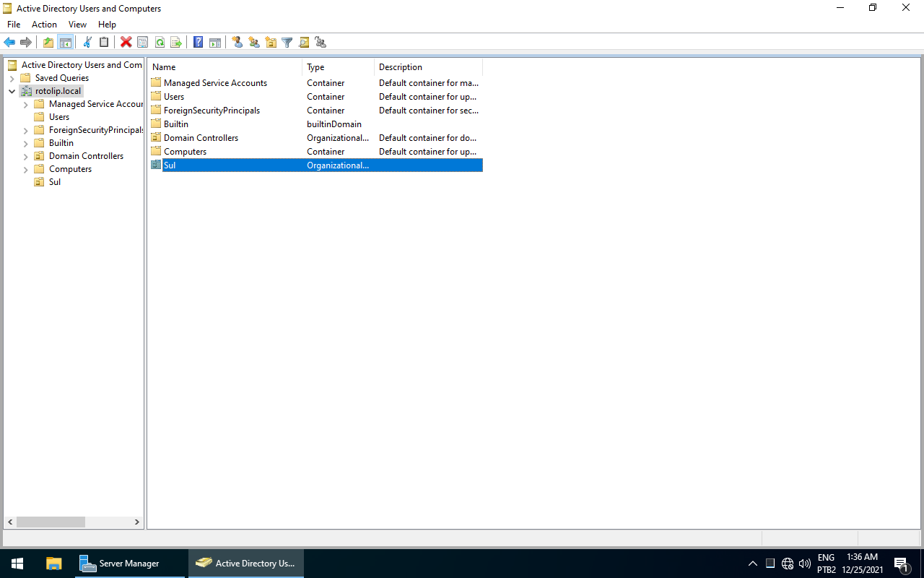Open Properties from the toolbar
The width and height of the screenshot is (924, 578).
tap(143, 43)
